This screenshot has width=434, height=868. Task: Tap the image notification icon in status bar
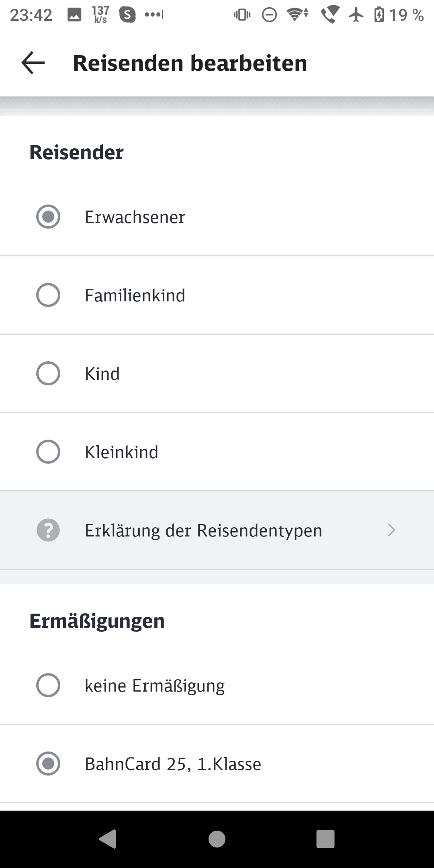click(x=74, y=15)
